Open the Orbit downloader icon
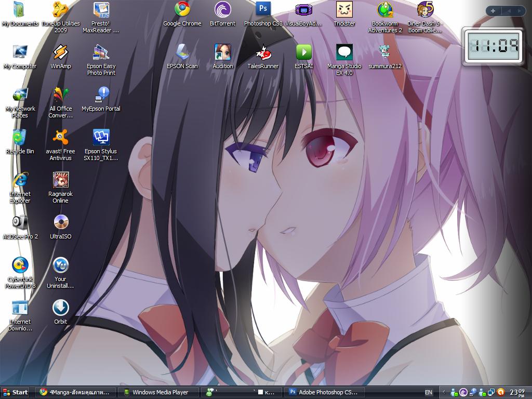Screen dimensions: 532x399 tap(61, 313)
